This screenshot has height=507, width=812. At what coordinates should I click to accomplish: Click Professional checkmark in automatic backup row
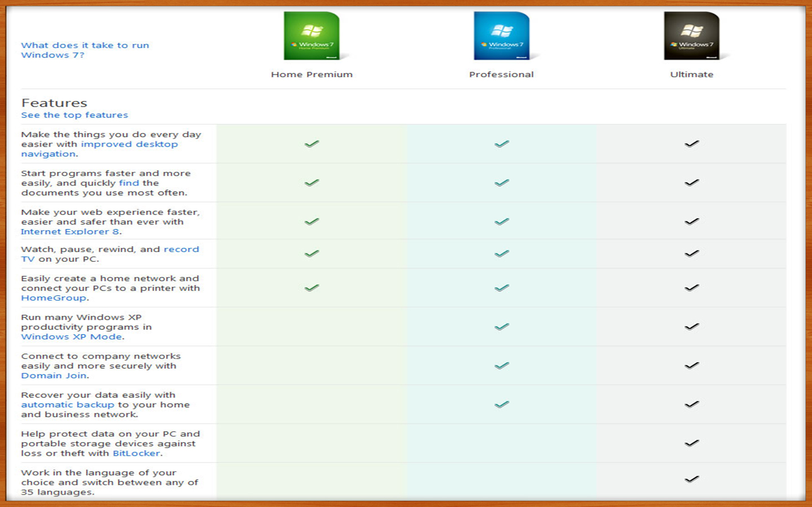(502, 404)
